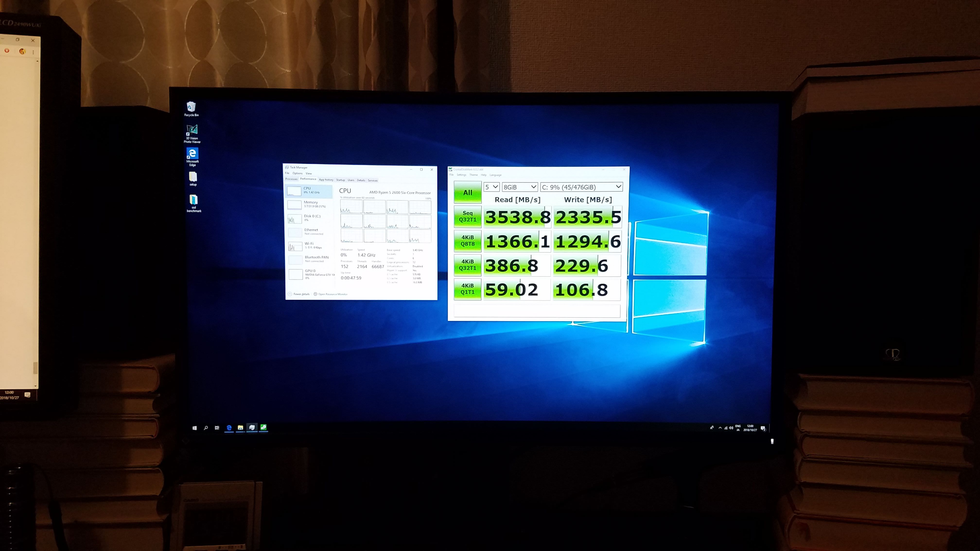
Task: Open File Explorer from the taskbar
Action: click(240, 428)
